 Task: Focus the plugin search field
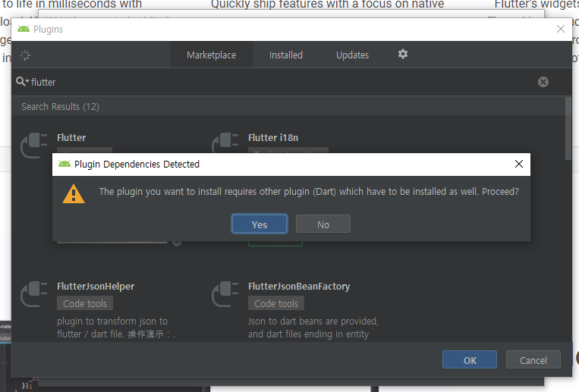282,82
